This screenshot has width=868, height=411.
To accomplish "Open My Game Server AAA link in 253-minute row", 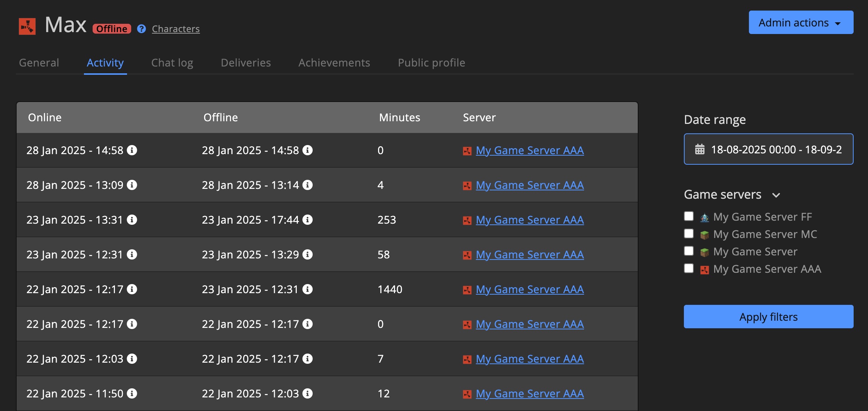I will click(530, 220).
